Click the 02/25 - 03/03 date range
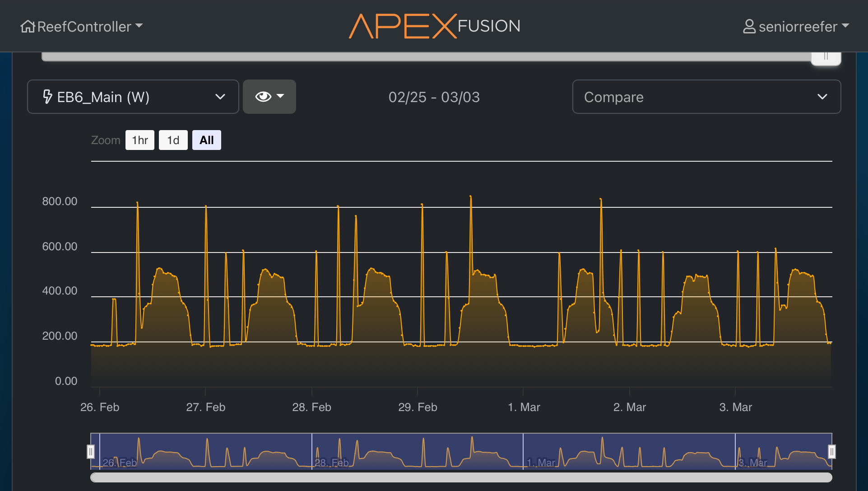Viewport: 868px width, 491px height. (x=434, y=97)
